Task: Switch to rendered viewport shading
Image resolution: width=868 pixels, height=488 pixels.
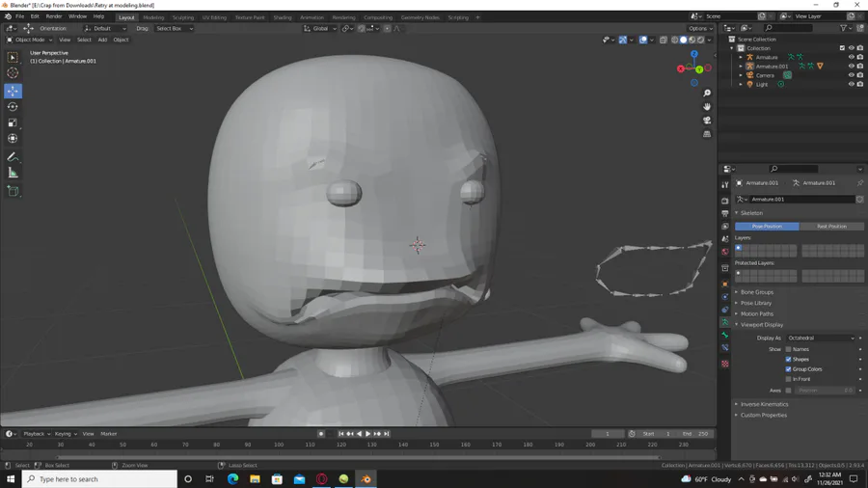Action: (x=701, y=40)
